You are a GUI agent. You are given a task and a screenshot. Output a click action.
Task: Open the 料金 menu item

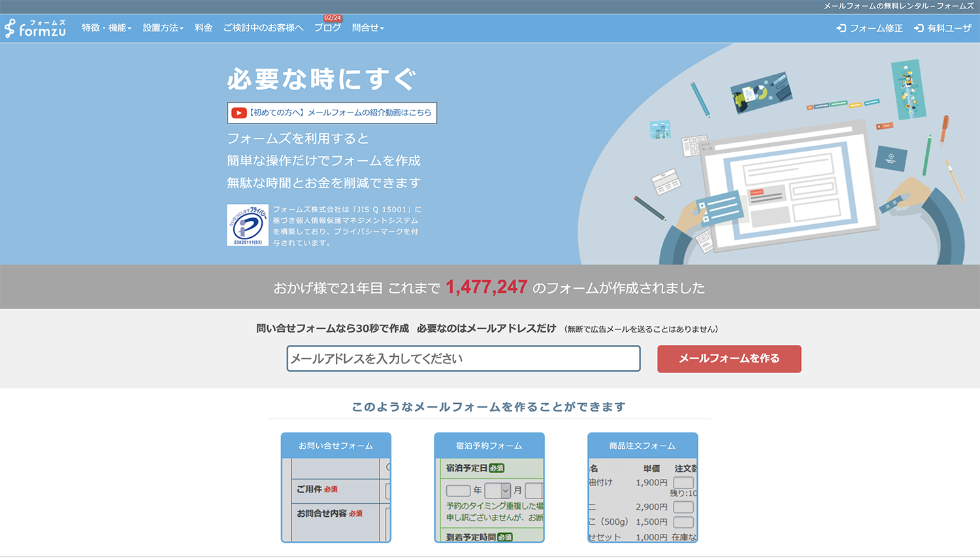[204, 28]
